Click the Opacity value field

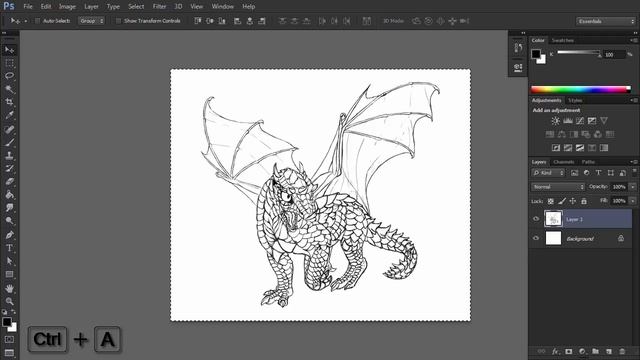(619, 187)
